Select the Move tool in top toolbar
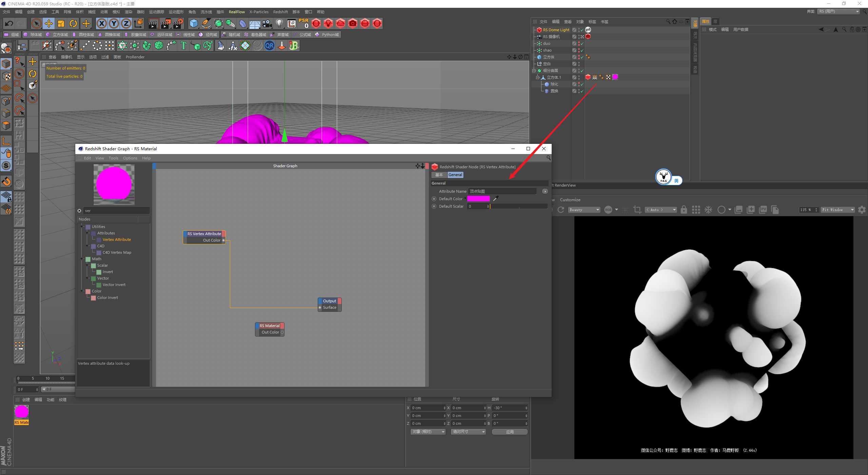Viewport: 868px width, 475px height. click(x=49, y=23)
